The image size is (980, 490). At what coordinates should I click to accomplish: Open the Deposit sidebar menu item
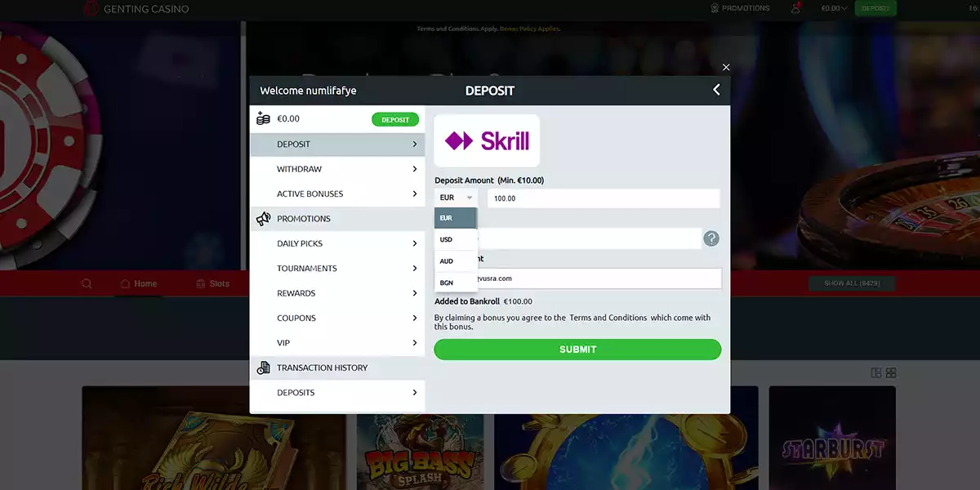[x=337, y=144]
